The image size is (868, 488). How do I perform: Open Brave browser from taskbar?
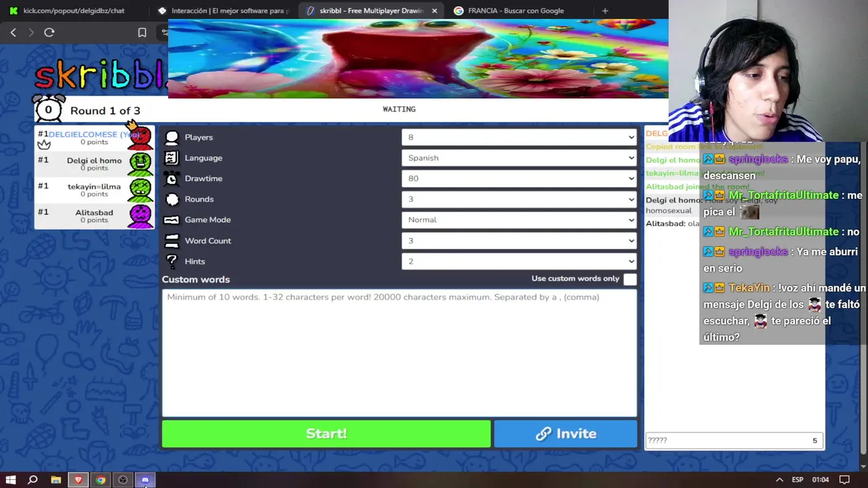78,480
